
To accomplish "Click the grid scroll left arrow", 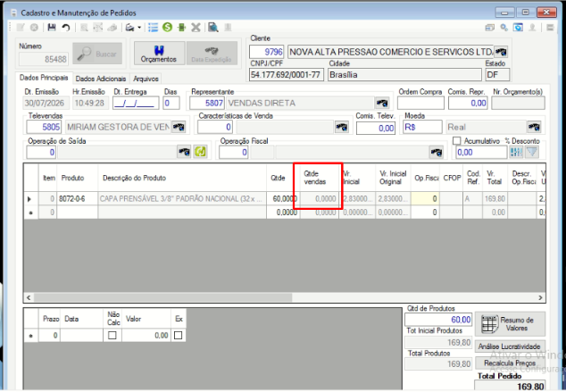I will pos(29,297).
